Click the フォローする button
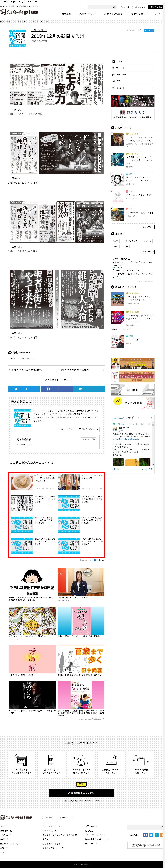The width and height of the screenshot is (165, 868). [x=89, y=439]
